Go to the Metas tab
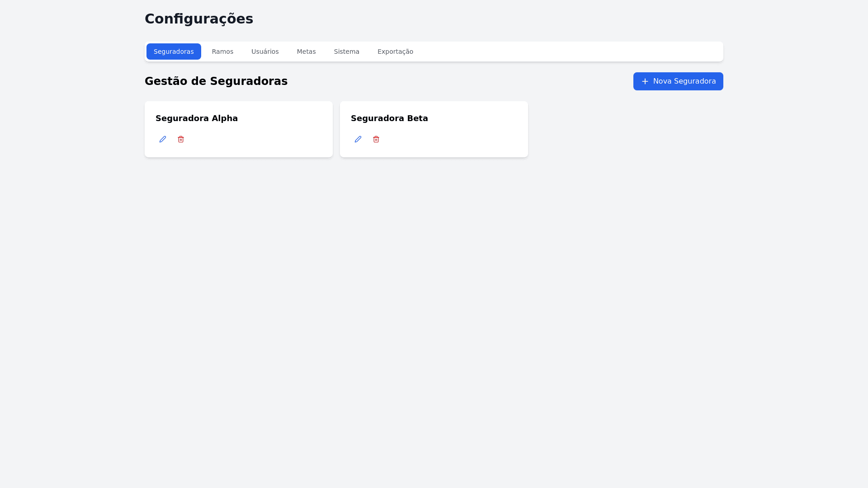The image size is (868, 488). click(x=306, y=52)
